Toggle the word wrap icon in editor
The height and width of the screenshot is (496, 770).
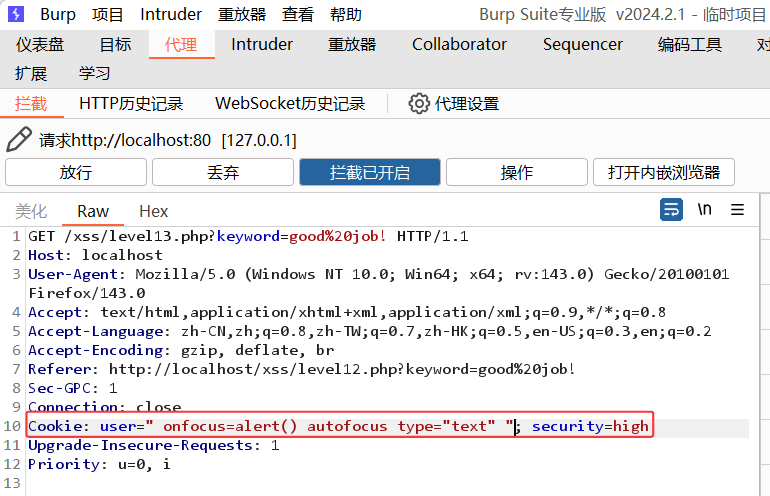coord(671,210)
